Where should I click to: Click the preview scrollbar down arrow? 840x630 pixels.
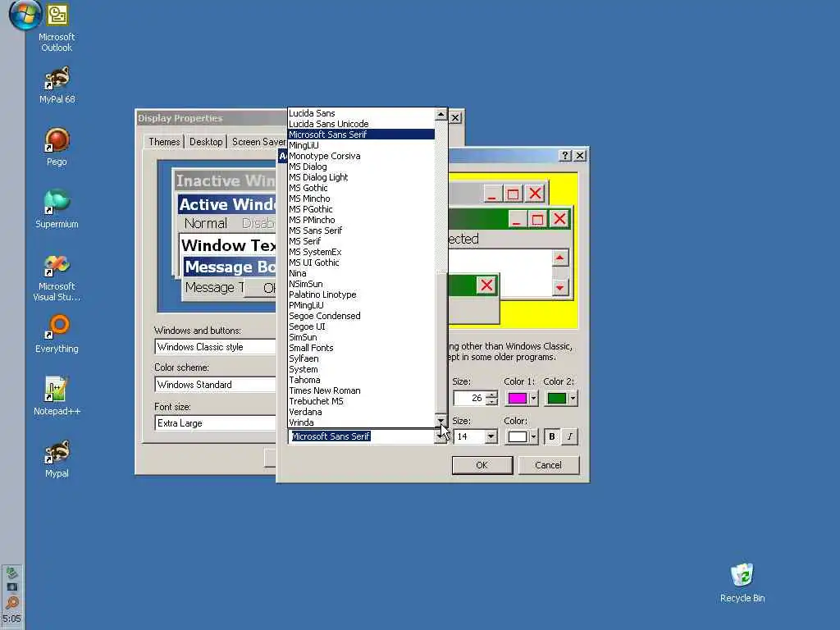coord(559,288)
